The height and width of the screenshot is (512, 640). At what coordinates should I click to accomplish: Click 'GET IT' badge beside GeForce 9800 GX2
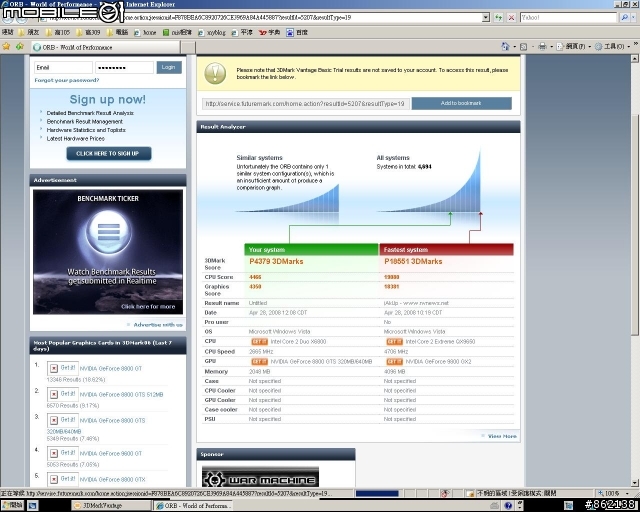point(394,361)
